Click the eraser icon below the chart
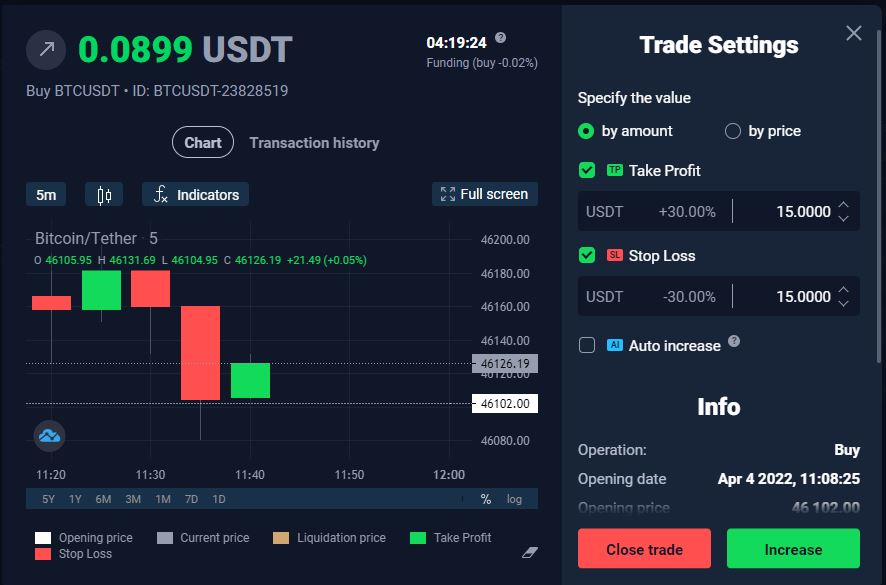The image size is (886, 585). click(x=530, y=551)
